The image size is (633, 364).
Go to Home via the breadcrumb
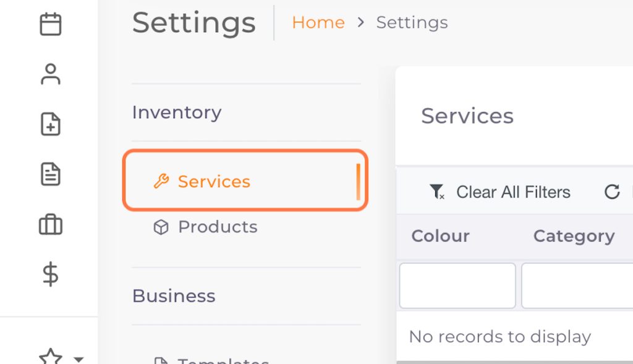pos(318,23)
